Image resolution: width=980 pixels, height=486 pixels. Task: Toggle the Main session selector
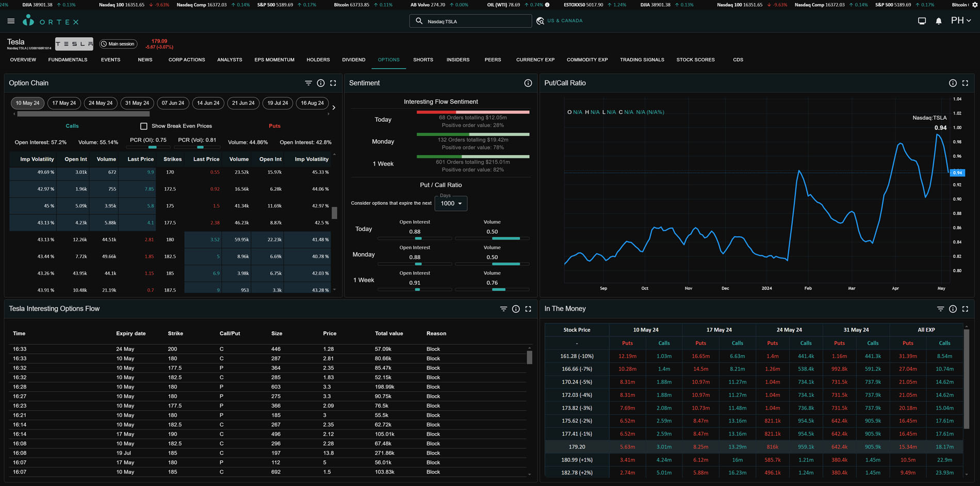pyautogui.click(x=118, y=44)
